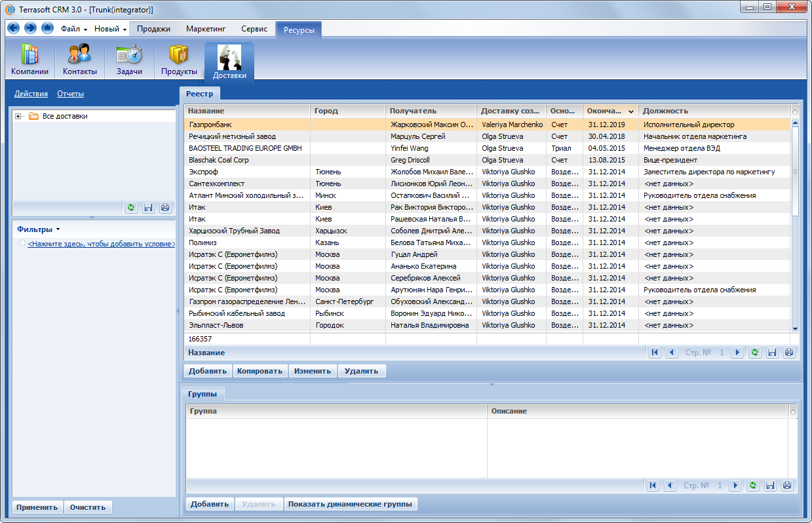This screenshot has width=812, height=523.
Task: Open column settings for the Реестр grid
Action: (795, 111)
